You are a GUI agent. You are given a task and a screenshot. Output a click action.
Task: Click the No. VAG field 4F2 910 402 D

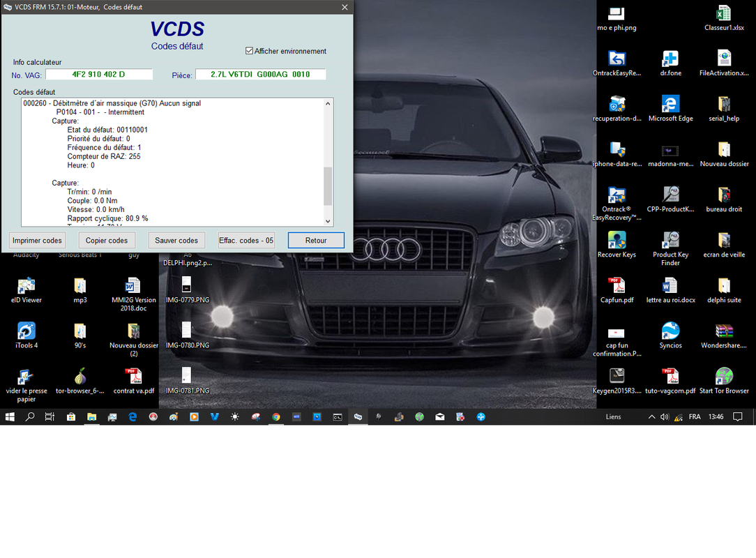click(x=99, y=74)
